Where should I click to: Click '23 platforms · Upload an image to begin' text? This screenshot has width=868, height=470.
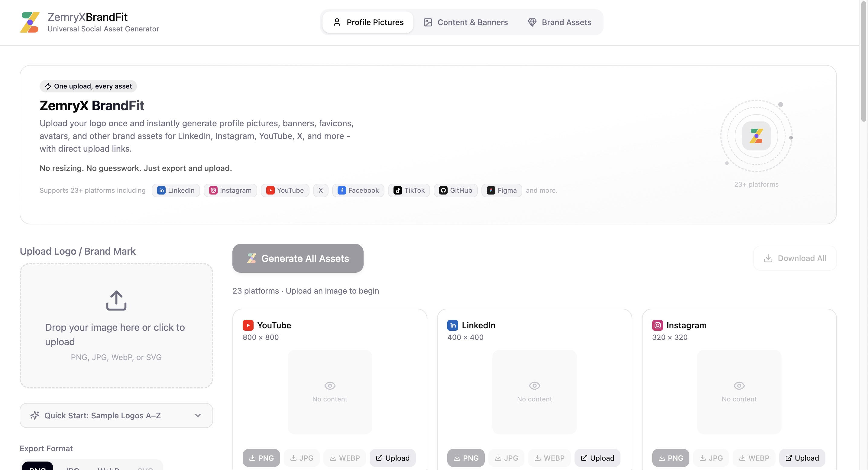pyautogui.click(x=306, y=291)
